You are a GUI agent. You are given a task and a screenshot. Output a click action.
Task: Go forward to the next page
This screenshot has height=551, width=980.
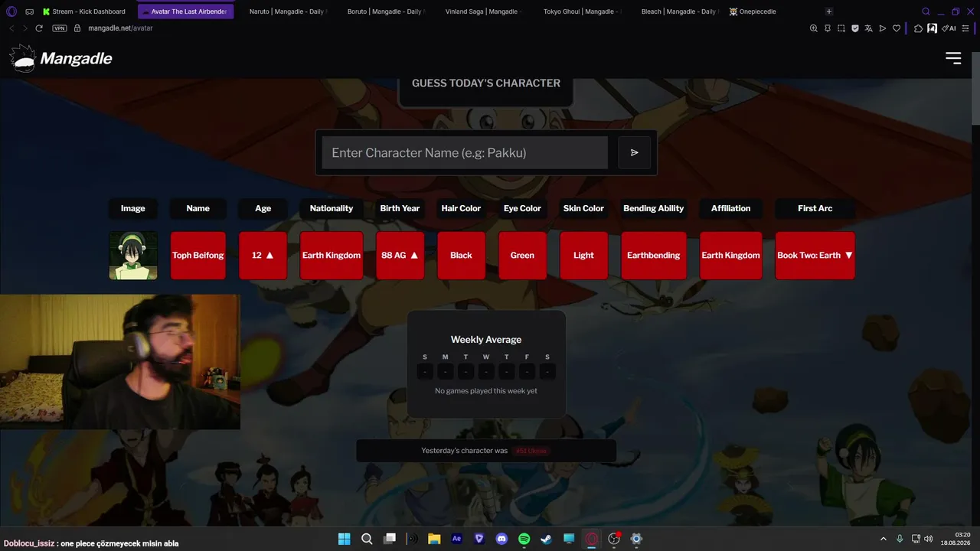(x=25, y=28)
